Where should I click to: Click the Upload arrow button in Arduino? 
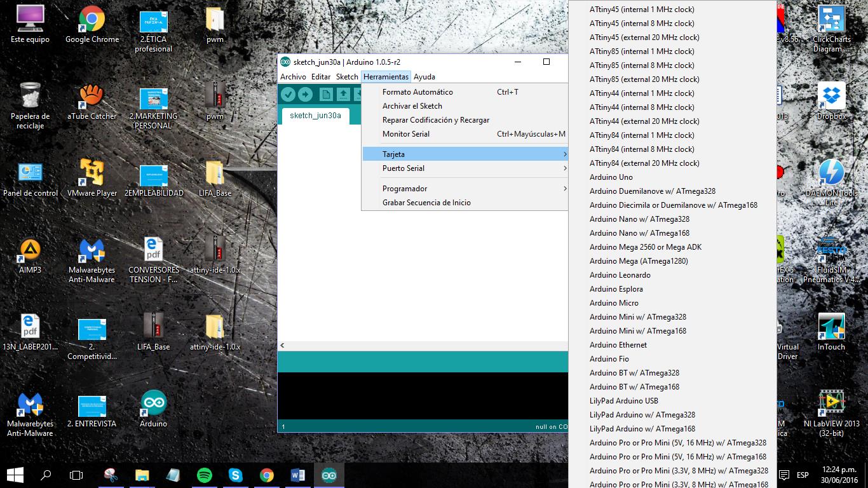tap(305, 94)
